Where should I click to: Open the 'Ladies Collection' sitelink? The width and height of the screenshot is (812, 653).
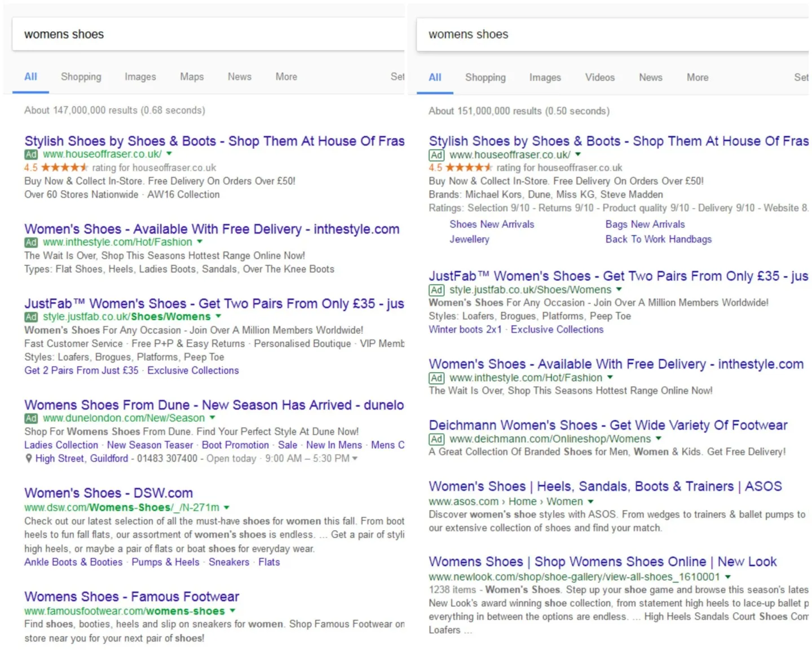point(61,445)
